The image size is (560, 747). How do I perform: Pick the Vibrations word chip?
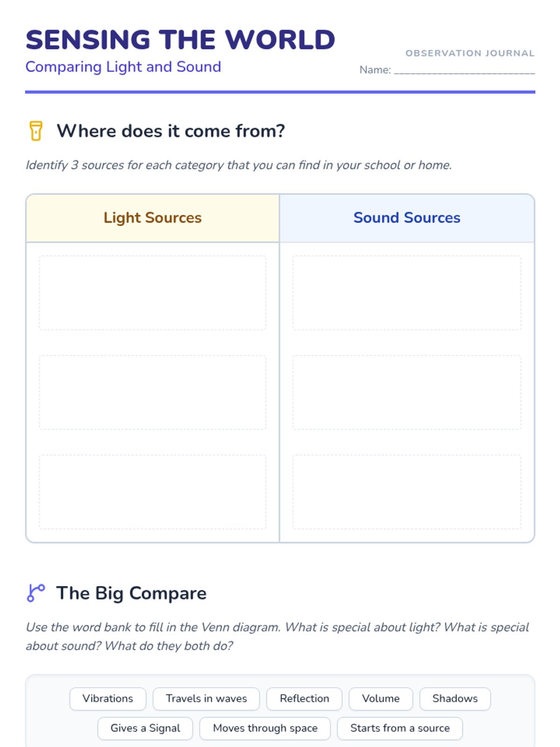click(x=108, y=698)
